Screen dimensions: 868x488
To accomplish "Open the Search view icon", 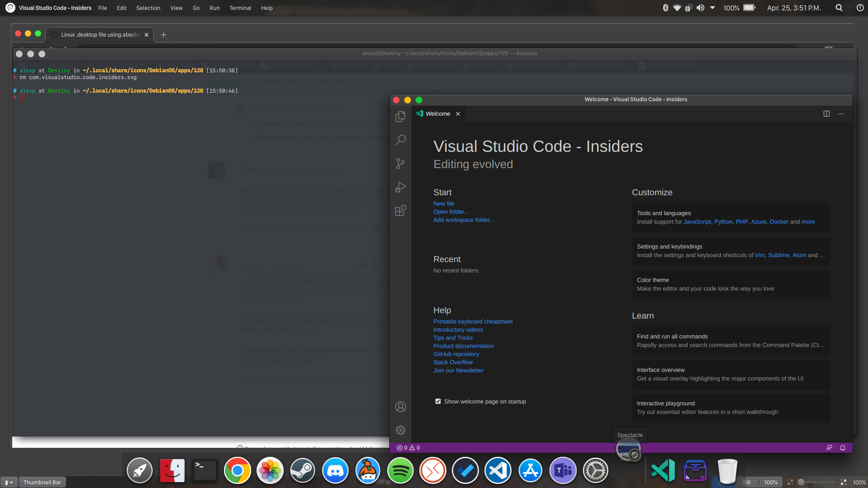I will click(x=401, y=140).
